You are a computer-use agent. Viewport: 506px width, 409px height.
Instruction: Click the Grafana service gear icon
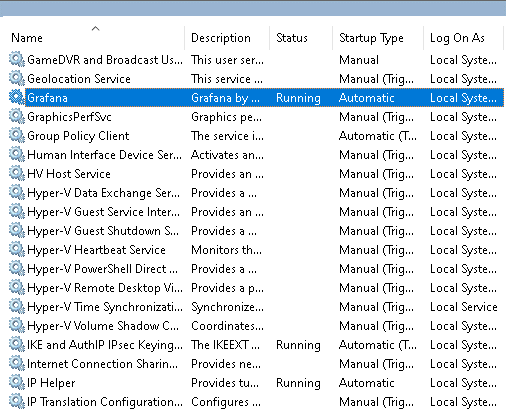click(17, 98)
